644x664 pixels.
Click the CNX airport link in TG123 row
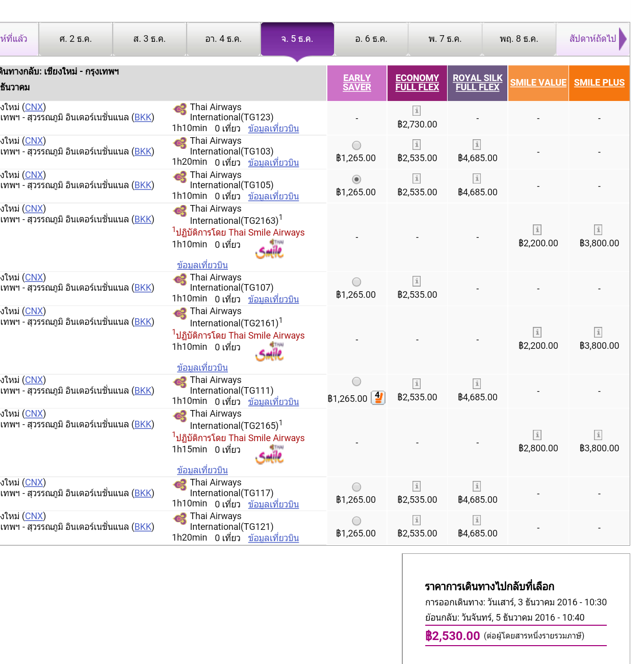34,107
